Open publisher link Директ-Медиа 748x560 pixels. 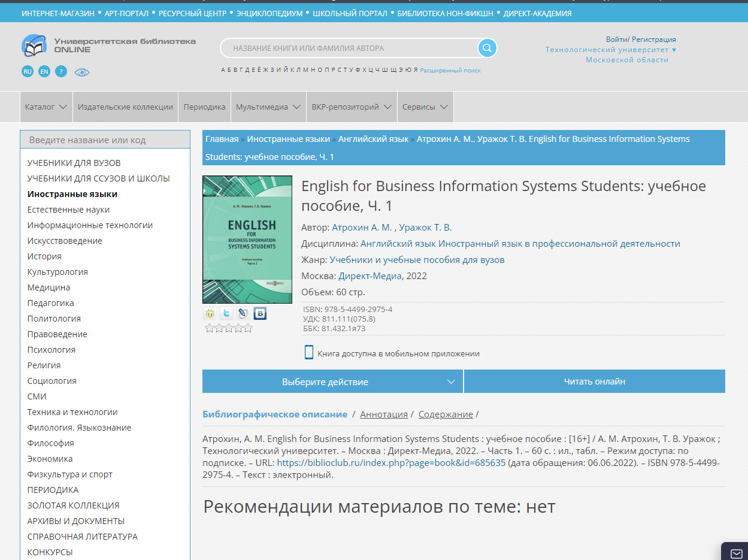point(370,276)
